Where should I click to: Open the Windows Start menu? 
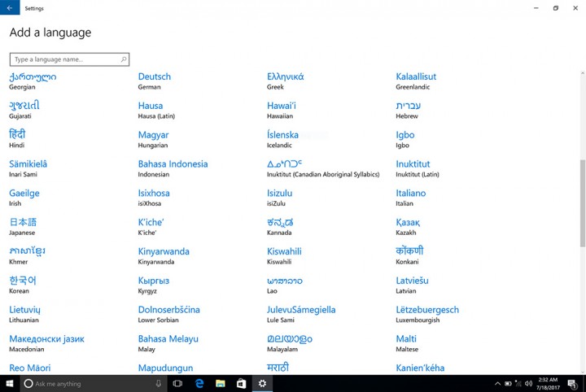click(10, 383)
